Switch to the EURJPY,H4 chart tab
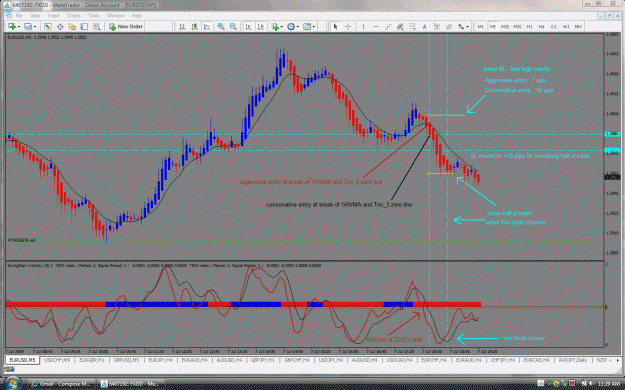This screenshot has width=625, height=390. (x=160, y=360)
